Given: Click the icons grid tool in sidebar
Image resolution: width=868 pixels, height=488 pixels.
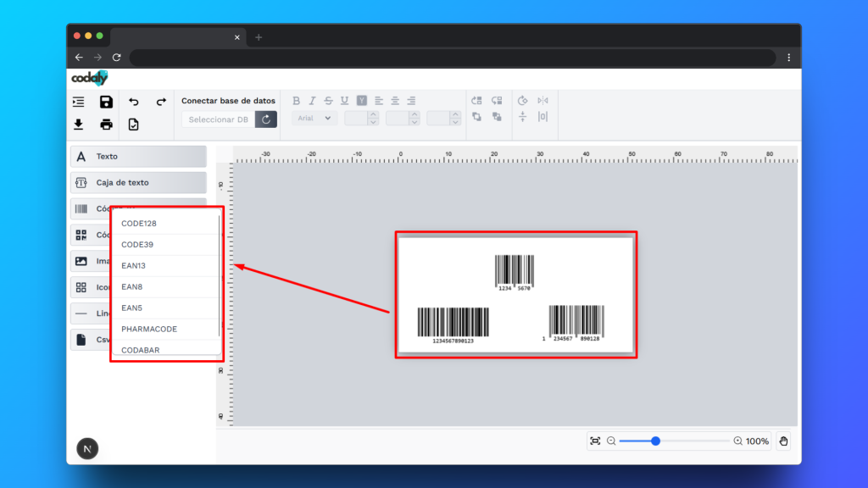Looking at the screenshot, I should 81,287.
